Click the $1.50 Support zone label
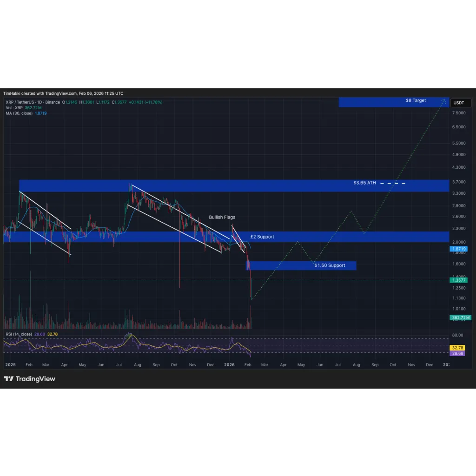The height and width of the screenshot is (476, 476). pyautogui.click(x=330, y=265)
